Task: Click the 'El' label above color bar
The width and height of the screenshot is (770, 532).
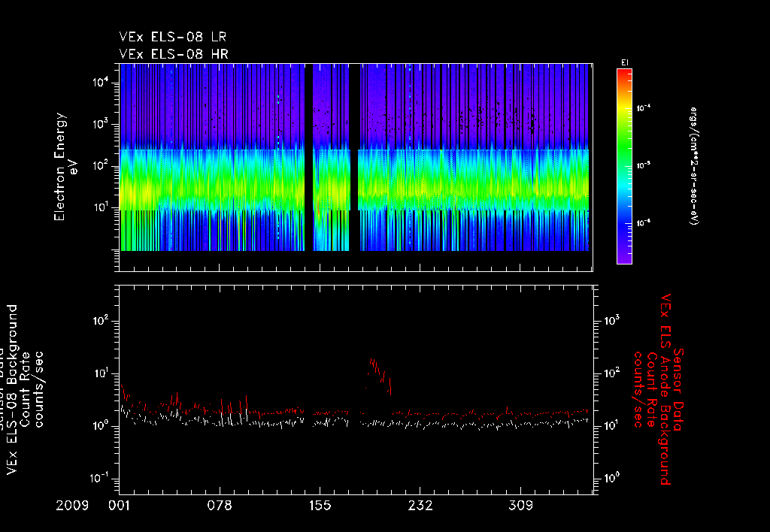Action: coord(625,63)
